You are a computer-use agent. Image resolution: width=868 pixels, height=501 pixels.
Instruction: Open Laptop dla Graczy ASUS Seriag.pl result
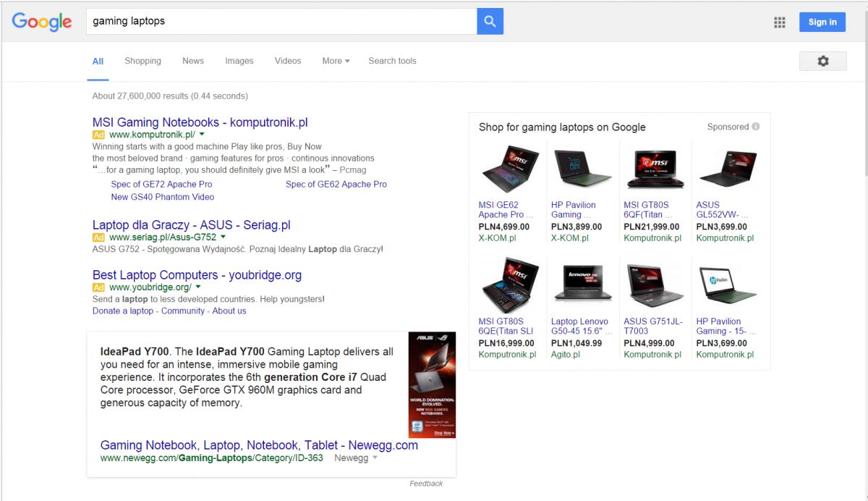192,225
